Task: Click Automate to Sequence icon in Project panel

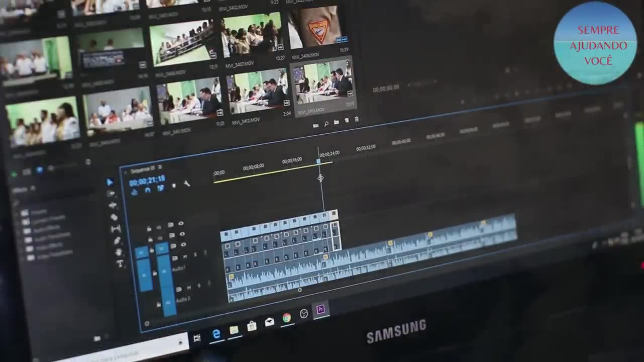Action: (x=316, y=125)
